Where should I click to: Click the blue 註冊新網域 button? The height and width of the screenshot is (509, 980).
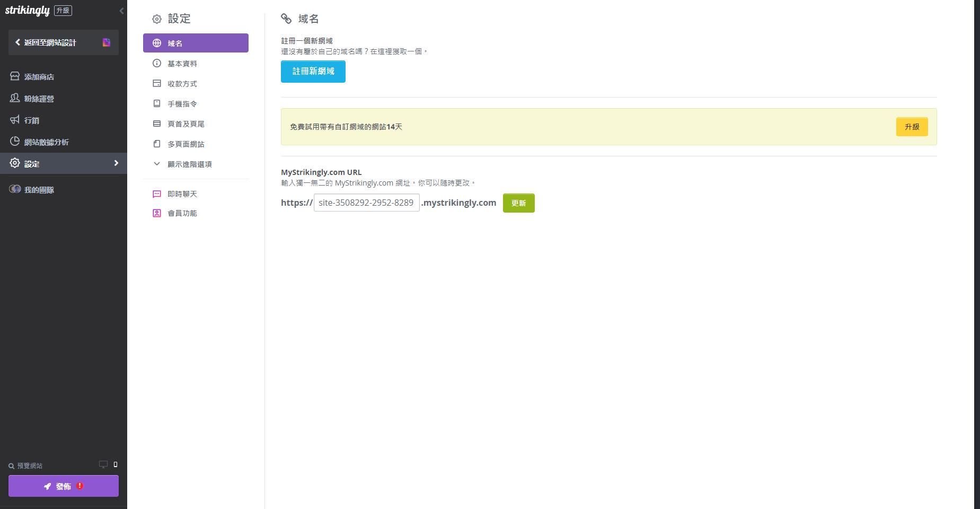click(313, 72)
